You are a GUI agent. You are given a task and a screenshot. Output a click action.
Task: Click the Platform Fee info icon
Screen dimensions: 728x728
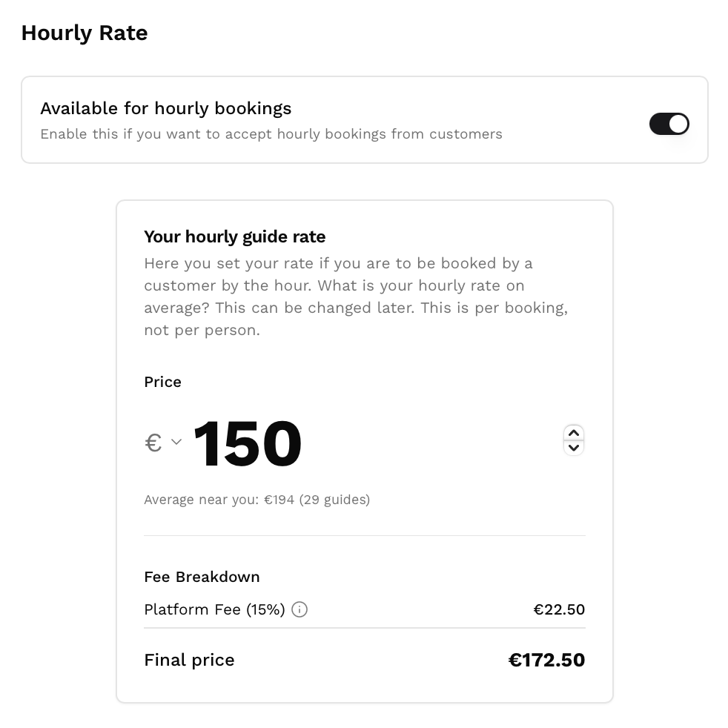pyautogui.click(x=299, y=609)
